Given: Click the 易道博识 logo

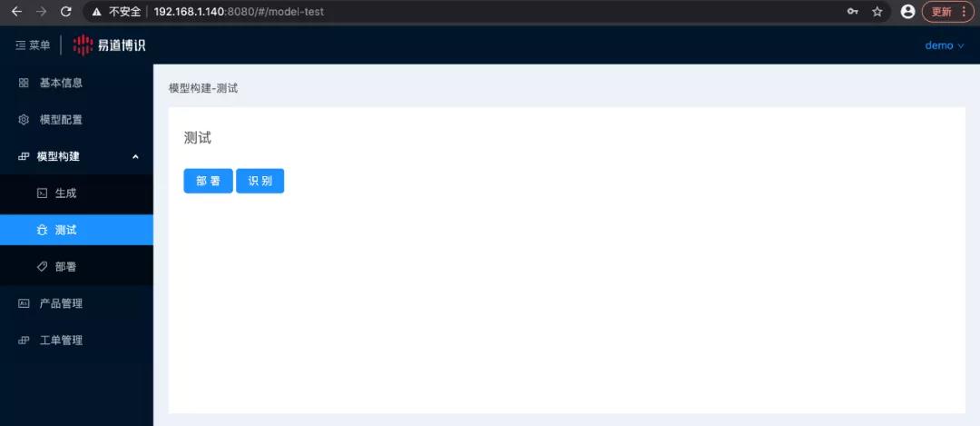Looking at the screenshot, I should tap(109, 45).
